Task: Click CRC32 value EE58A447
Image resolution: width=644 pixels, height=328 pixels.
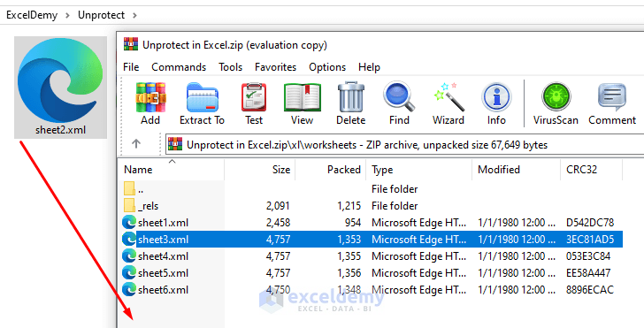Action: click(x=588, y=273)
